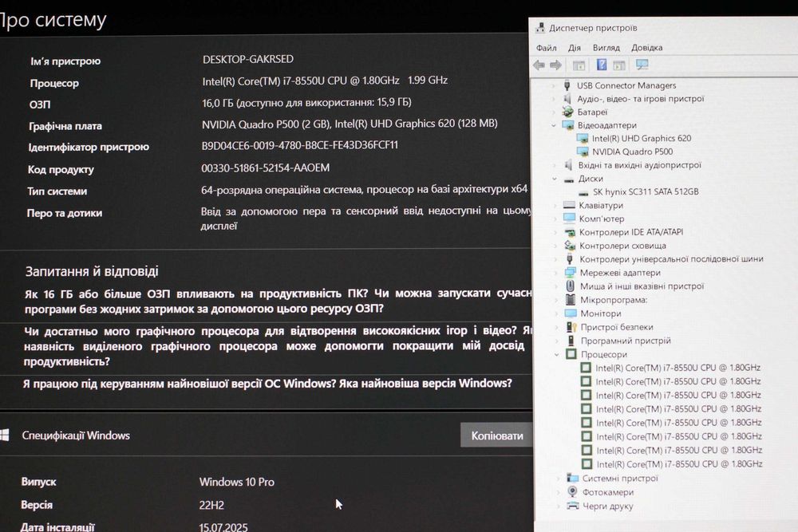The image size is (798, 532).
Task: Click the install date 15.07.2025
Action: click(x=223, y=527)
